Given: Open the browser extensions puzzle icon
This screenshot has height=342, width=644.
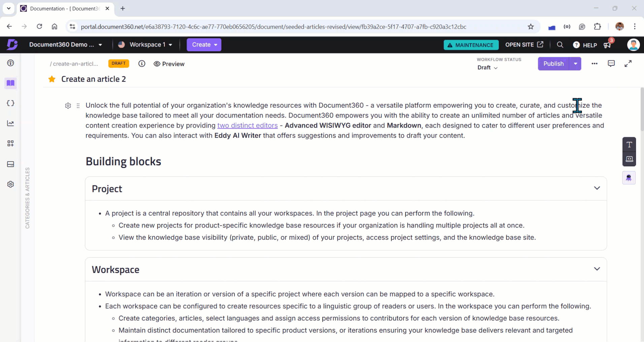Looking at the screenshot, I should tap(598, 27).
